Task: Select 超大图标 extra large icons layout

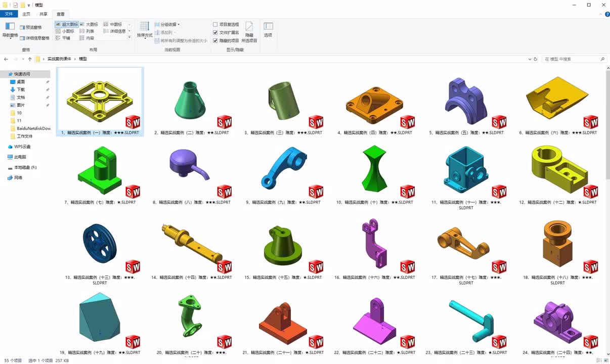Action: [67, 24]
